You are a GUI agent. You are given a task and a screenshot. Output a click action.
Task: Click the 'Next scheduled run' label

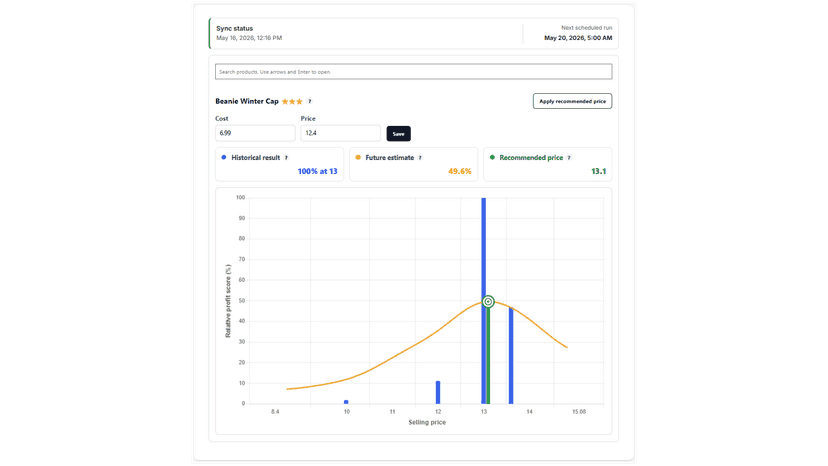(587, 27)
